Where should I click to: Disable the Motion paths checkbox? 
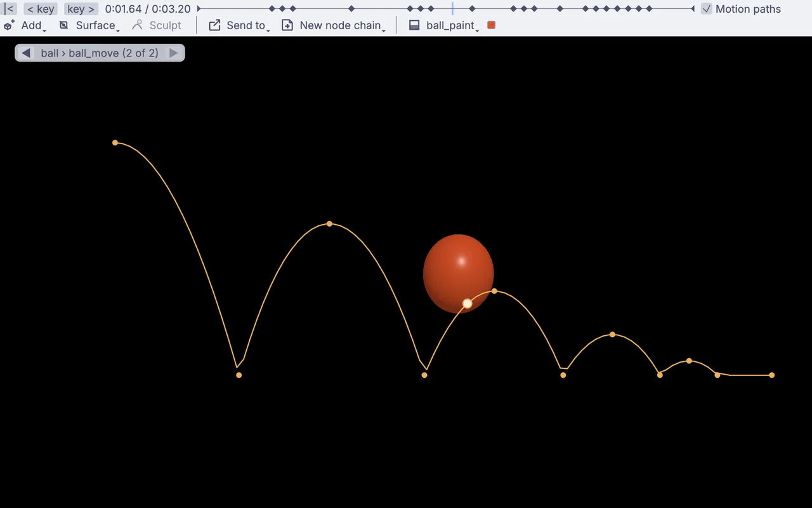click(x=707, y=9)
